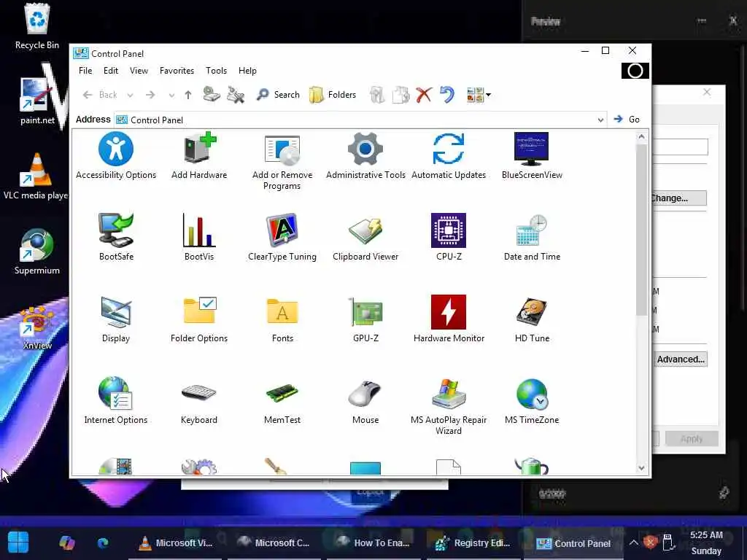Open the BootSafe applet
Image resolution: width=747 pixels, height=560 pixels.
coord(116,237)
